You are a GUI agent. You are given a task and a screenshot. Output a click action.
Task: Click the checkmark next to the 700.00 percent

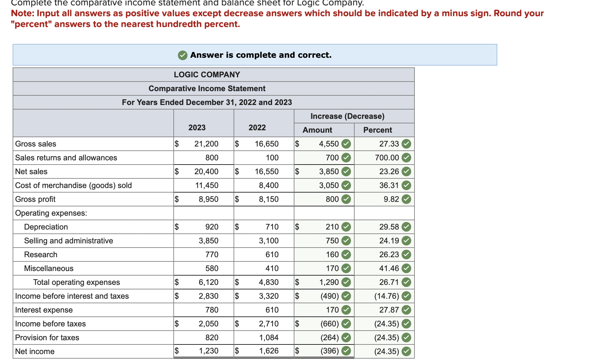click(x=406, y=158)
